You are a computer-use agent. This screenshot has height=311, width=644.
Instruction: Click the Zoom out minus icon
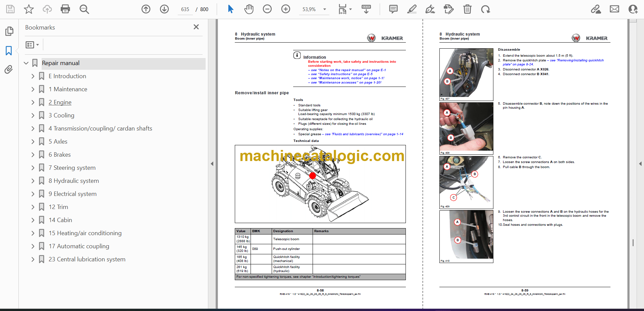[x=267, y=9]
